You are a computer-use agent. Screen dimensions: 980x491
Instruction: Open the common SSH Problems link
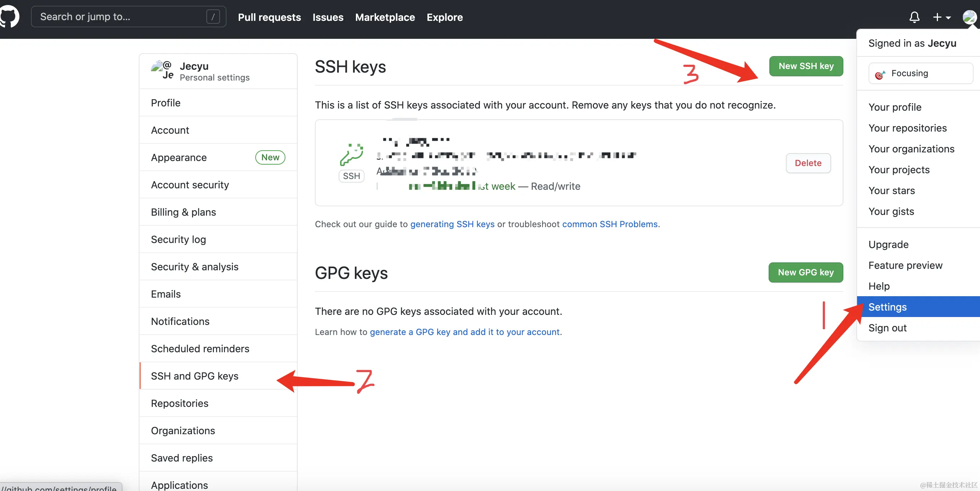610,224
